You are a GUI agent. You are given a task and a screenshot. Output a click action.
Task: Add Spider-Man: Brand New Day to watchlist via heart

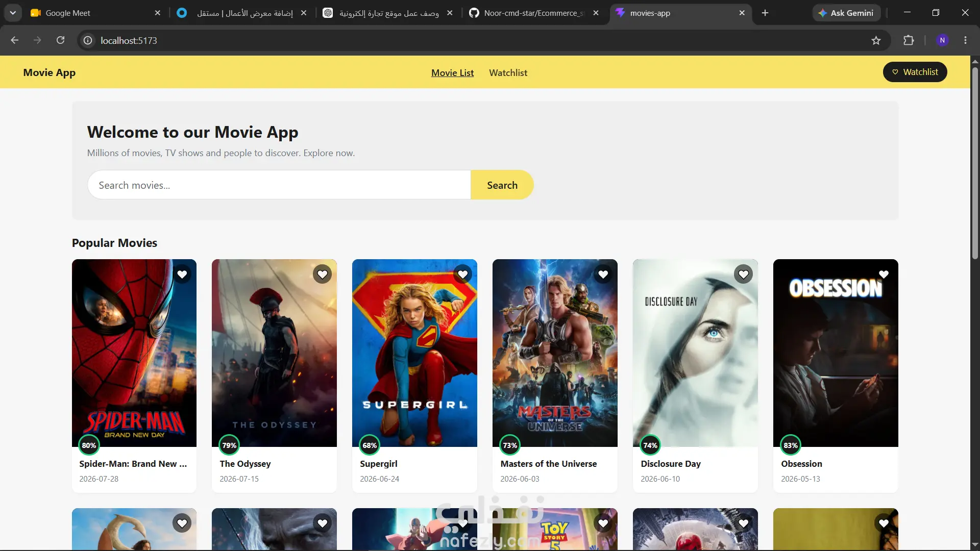[182, 274]
